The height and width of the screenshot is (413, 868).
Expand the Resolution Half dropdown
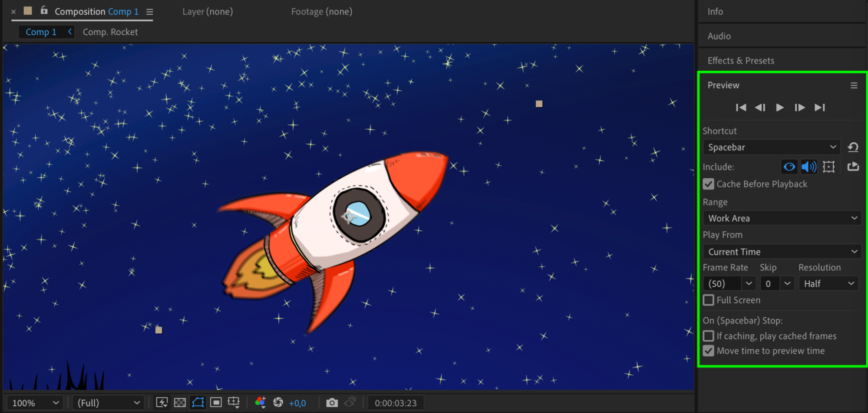(828, 284)
